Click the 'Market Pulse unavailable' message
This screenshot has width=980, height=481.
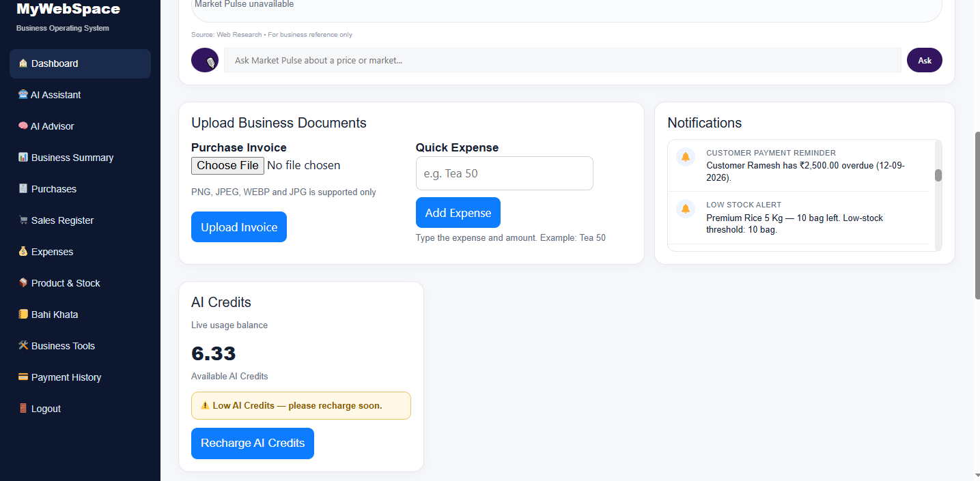pos(244,4)
